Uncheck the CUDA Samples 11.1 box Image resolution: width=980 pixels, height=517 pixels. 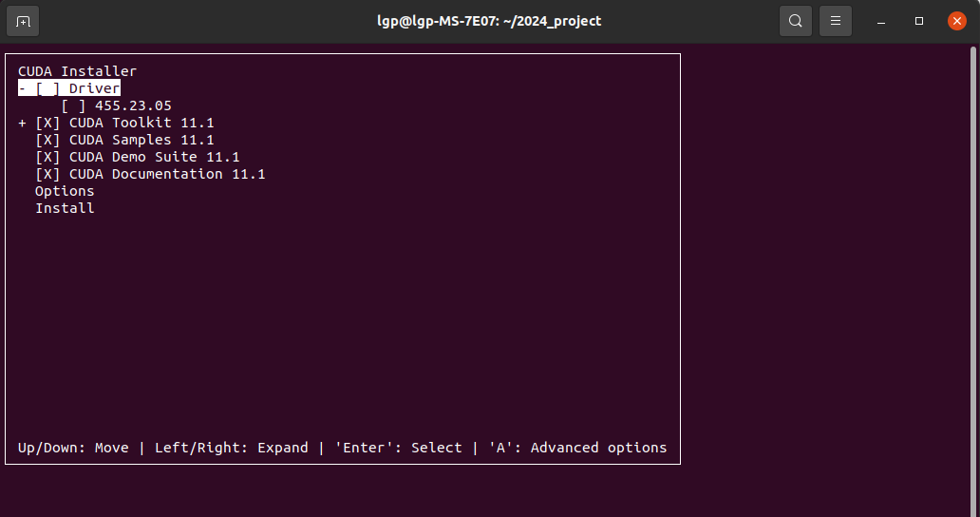coord(47,140)
